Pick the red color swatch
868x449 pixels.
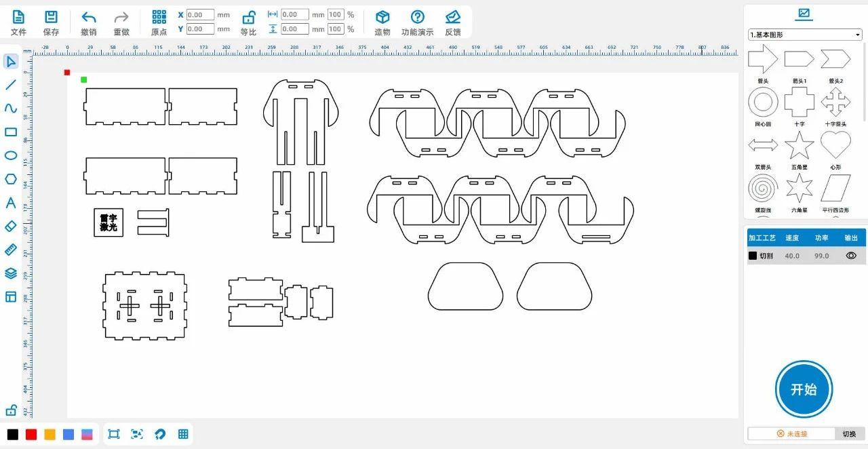coord(31,435)
